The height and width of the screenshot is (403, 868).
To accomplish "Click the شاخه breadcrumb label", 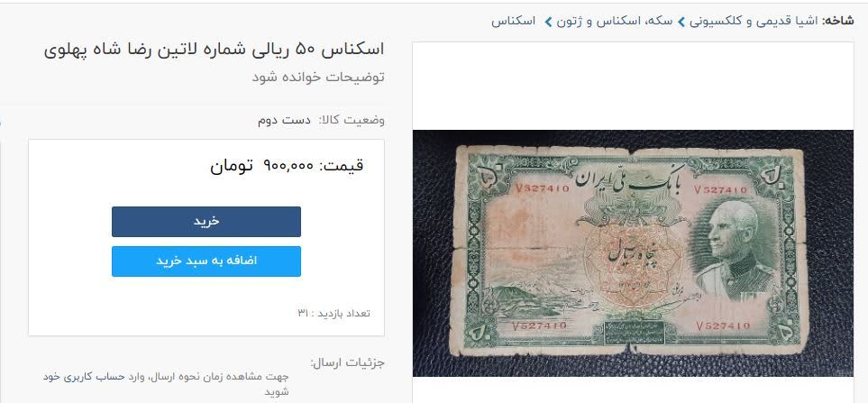I will (x=838, y=22).
